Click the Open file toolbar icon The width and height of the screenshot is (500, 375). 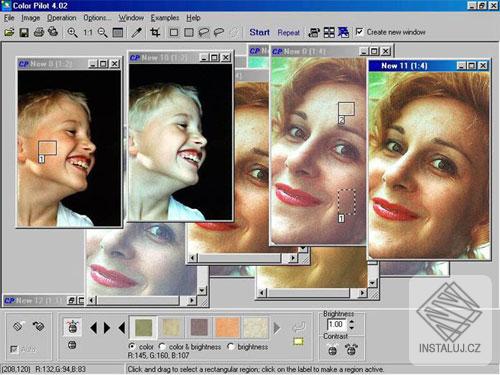click(x=9, y=32)
